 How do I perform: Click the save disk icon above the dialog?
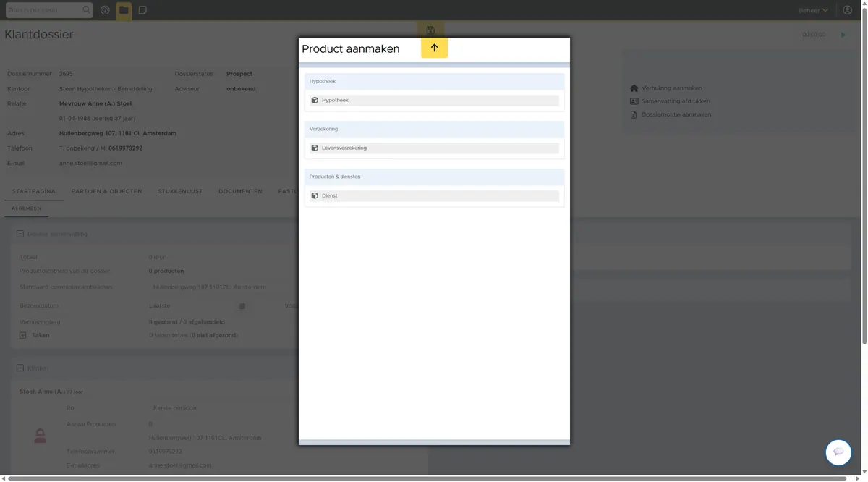point(430,30)
